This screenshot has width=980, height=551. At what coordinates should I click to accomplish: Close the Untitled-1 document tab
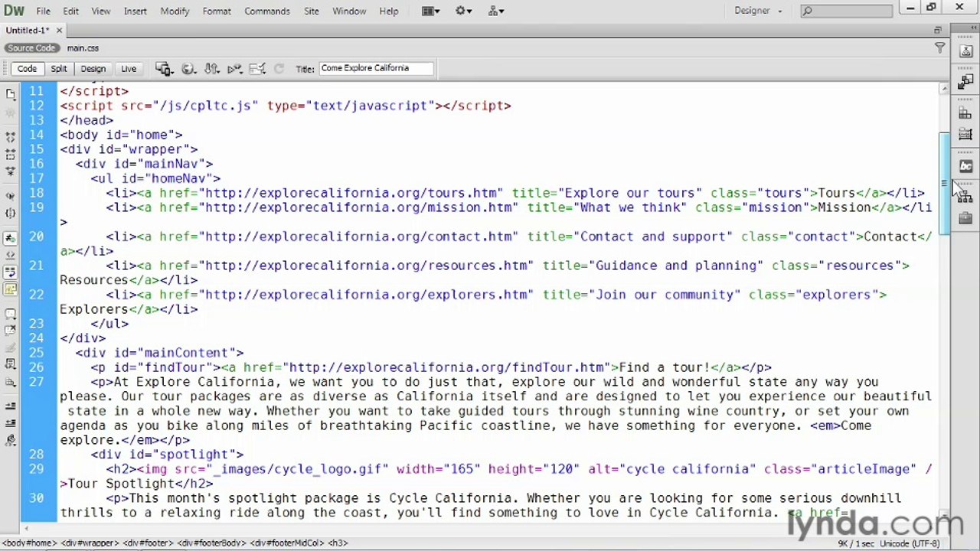coord(60,31)
